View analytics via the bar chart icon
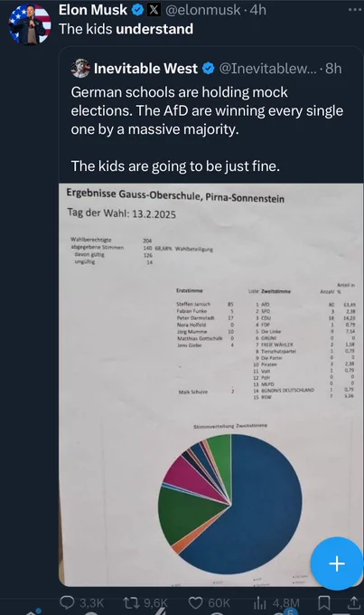 (x=260, y=603)
